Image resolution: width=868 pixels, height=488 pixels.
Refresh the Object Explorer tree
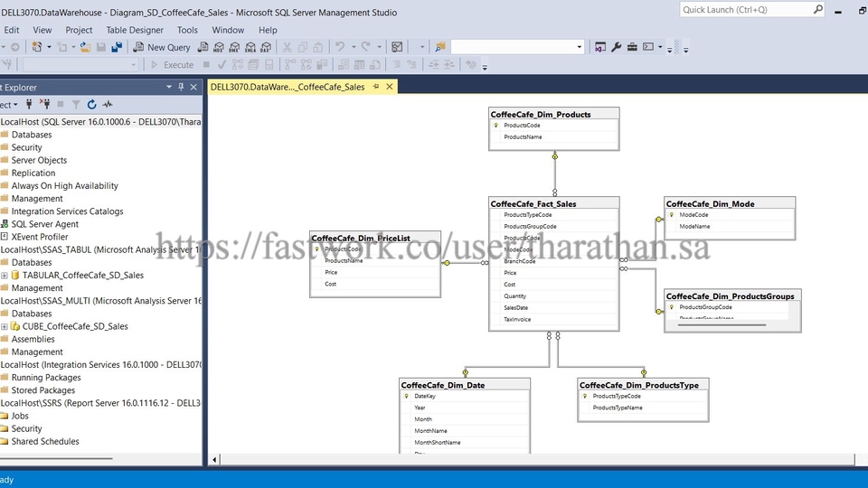(91, 105)
